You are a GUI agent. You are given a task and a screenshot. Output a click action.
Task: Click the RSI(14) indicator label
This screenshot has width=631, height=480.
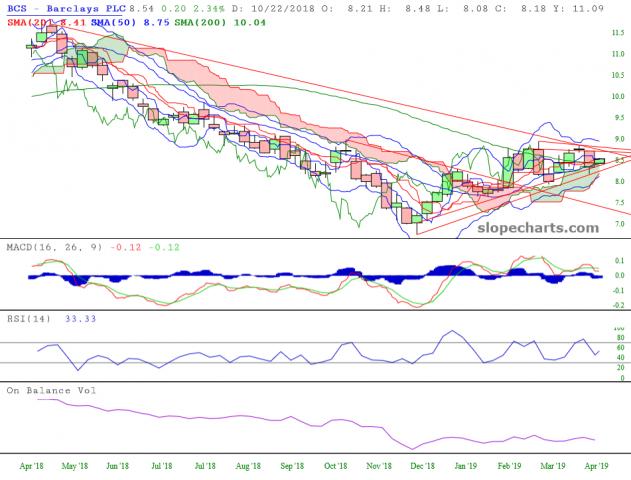[x=29, y=319]
